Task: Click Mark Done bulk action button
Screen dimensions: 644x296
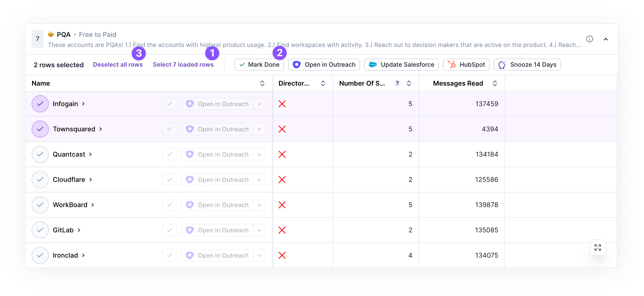Action: point(259,65)
